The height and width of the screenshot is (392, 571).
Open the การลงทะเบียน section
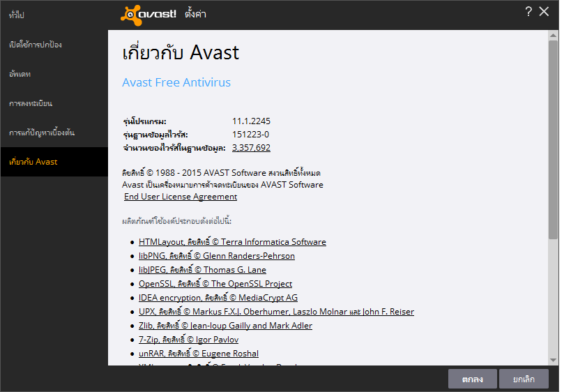(x=54, y=103)
